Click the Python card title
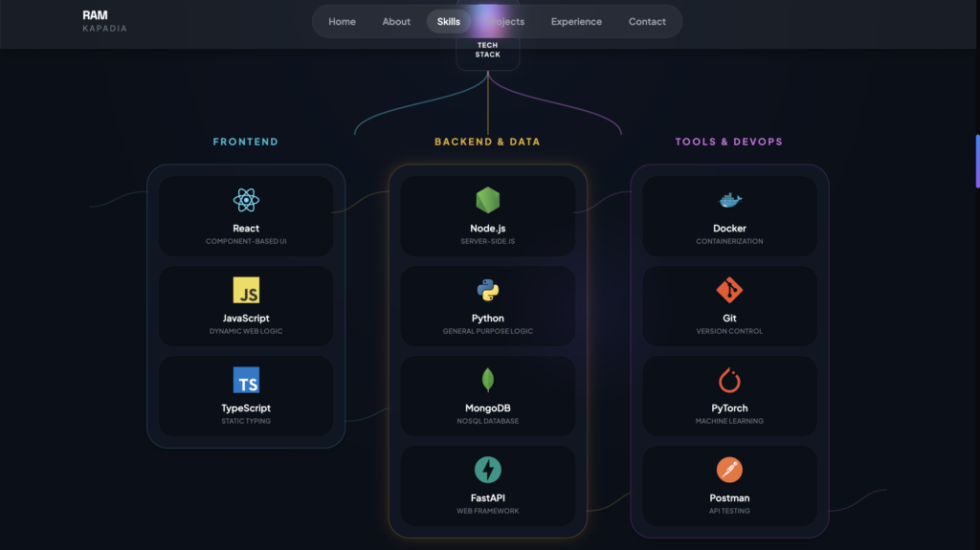This screenshot has height=550, width=980. [x=487, y=319]
